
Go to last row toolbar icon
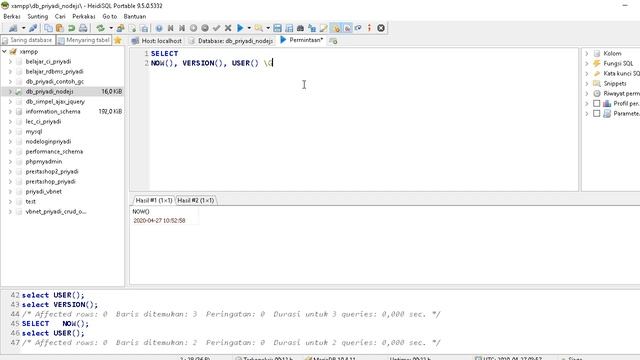coord(182,28)
